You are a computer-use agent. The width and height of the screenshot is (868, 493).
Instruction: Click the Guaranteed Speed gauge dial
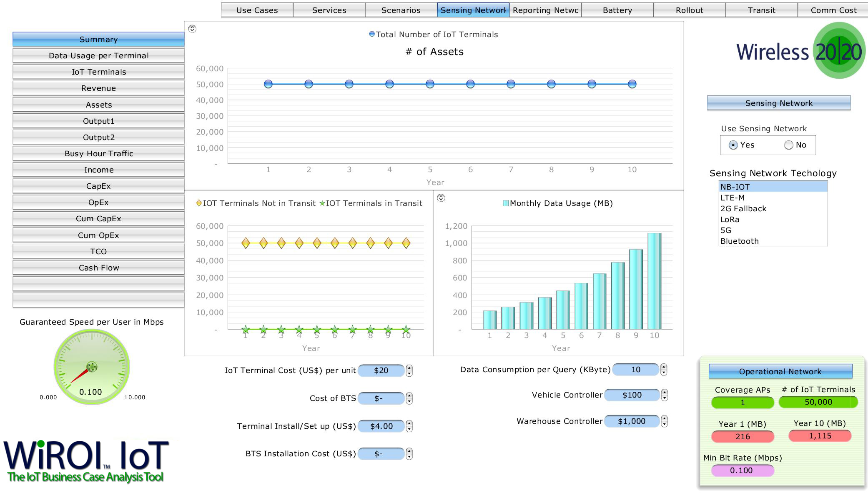(x=92, y=367)
